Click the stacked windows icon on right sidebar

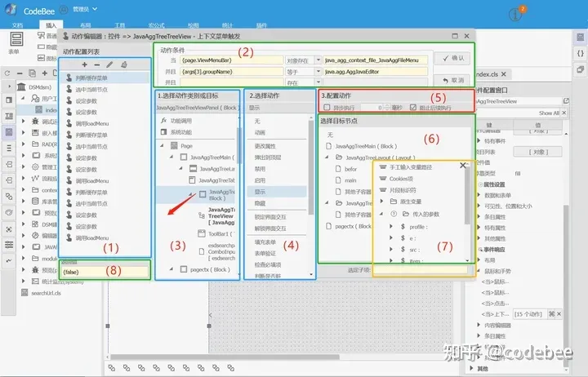pyautogui.click(x=580, y=69)
